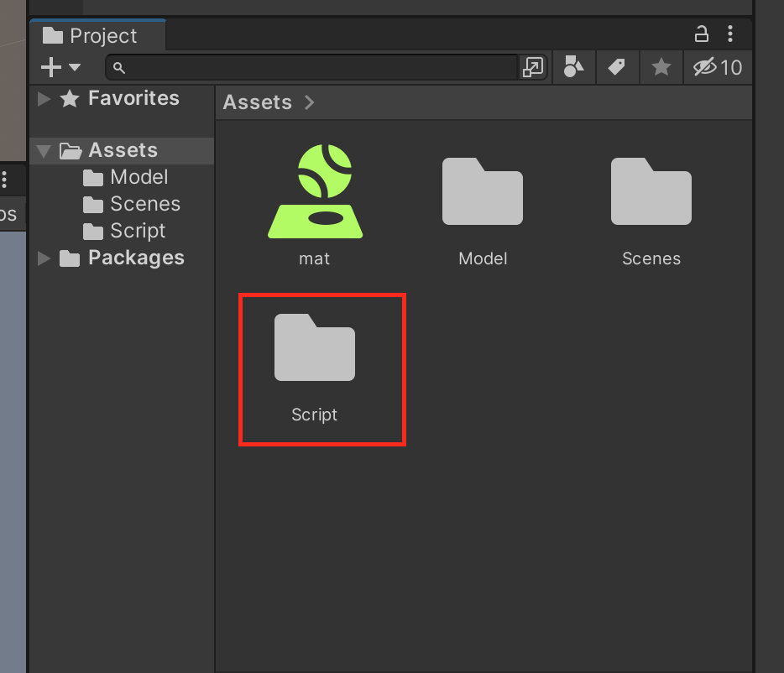This screenshot has width=784, height=673.
Task: Select the Scenes folder in tree
Action: [144, 205]
